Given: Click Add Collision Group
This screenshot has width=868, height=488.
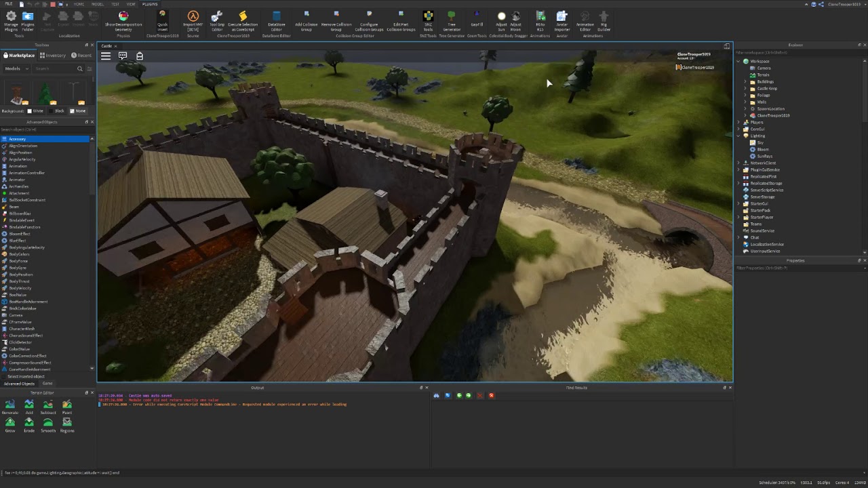Looking at the screenshot, I should click(307, 21).
